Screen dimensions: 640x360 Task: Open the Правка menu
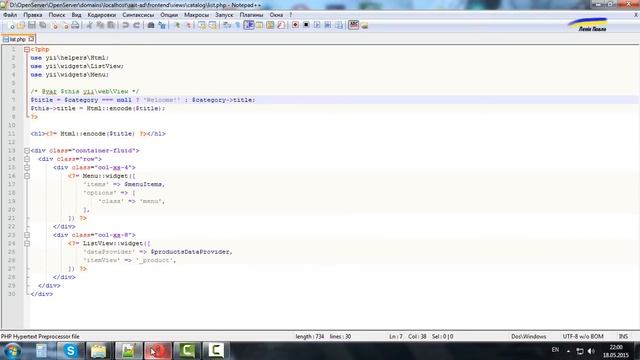33,15
